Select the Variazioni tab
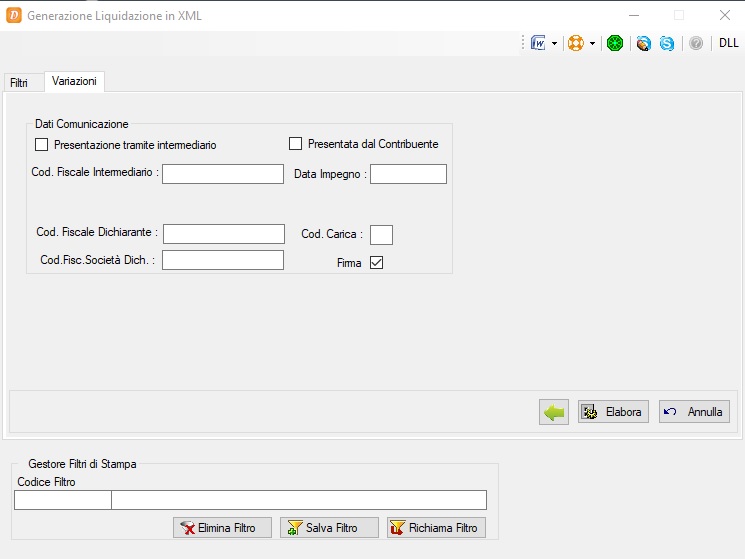Image resolution: width=745 pixels, height=559 pixels. (x=74, y=81)
